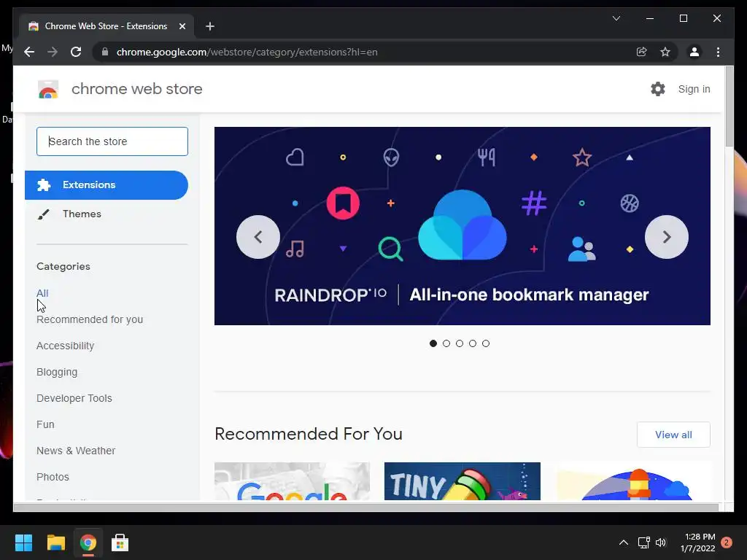Click the Chrome Web Store logo
The image size is (747, 560).
[x=48, y=89]
